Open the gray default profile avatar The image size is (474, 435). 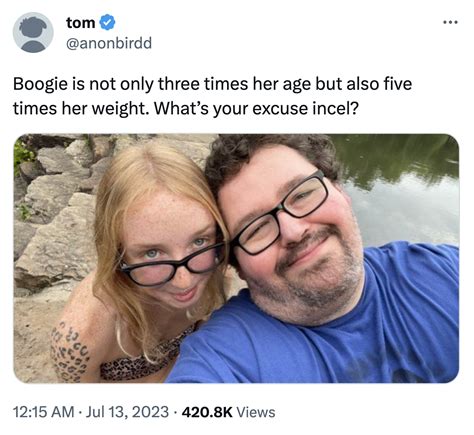[x=33, y=32]
